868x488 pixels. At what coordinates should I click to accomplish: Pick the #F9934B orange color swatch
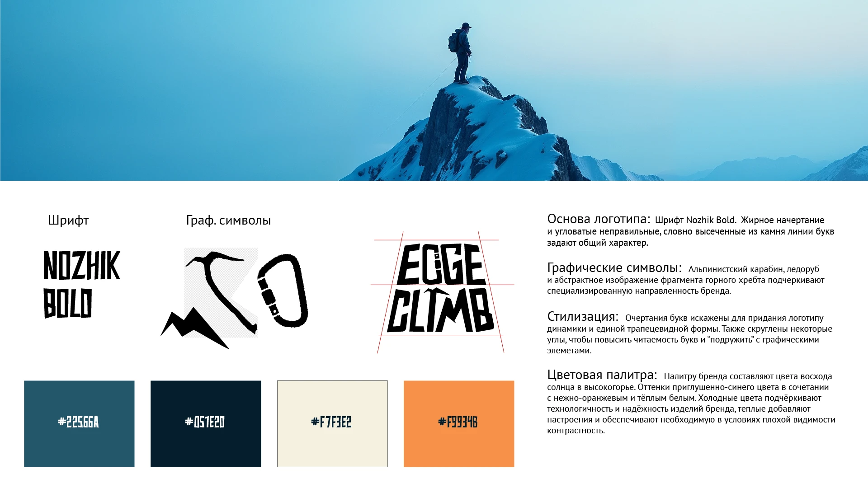tap(459, 424)
